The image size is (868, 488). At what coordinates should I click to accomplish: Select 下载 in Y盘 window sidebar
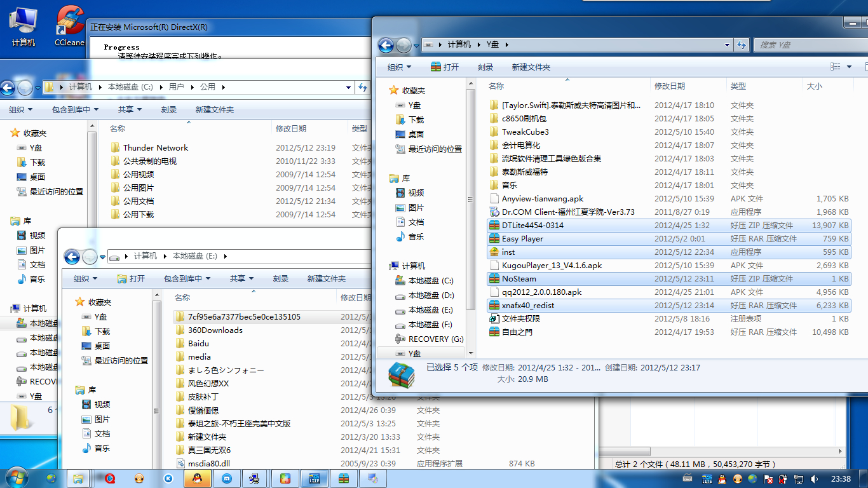point(410,119)
